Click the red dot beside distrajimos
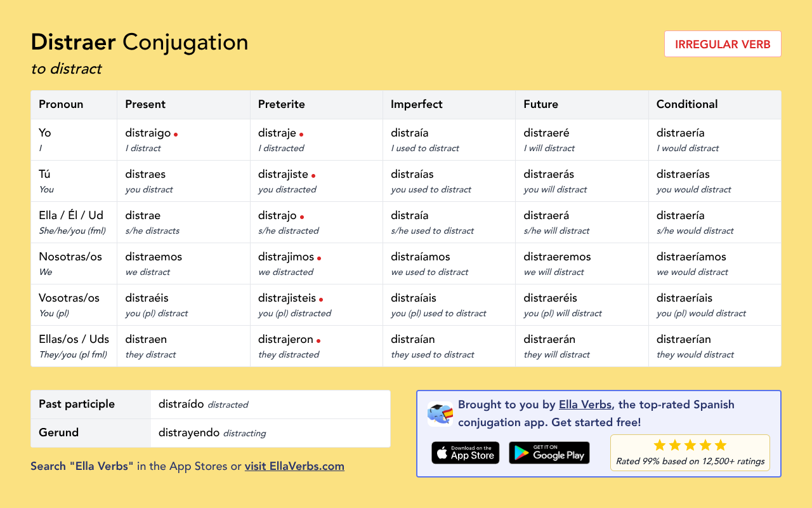This screenshot has width=812, height=508. [319, 258]
